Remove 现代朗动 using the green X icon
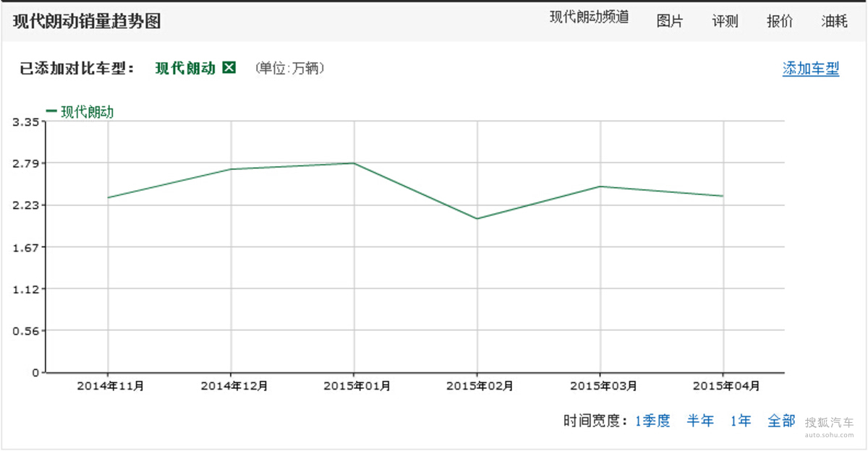The image size is (868, 451). (x=229, y=68)
